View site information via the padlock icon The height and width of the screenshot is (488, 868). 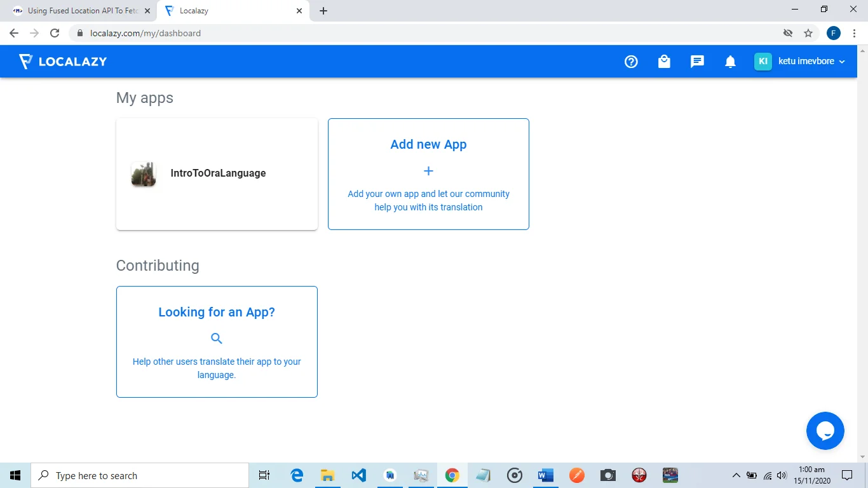click(80, 33)
